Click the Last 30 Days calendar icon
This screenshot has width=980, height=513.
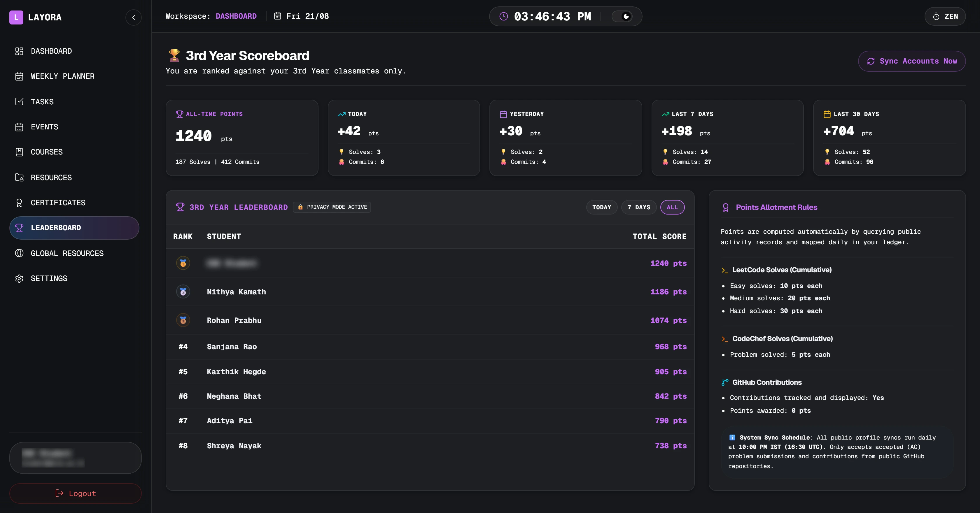pos(827,114)
